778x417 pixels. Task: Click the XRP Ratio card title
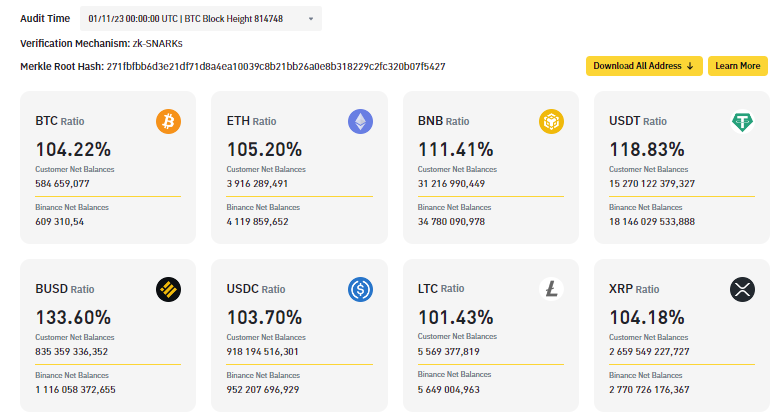[x=634, y=289]
